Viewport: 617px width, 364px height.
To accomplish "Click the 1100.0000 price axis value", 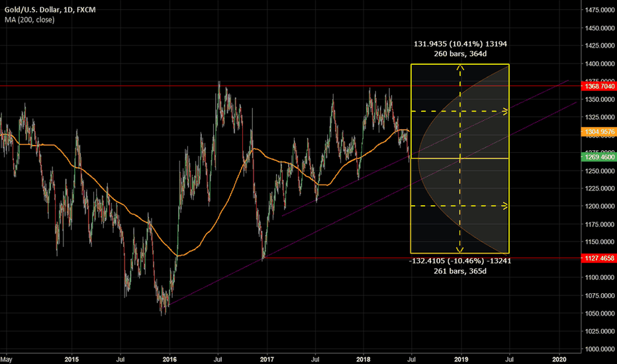I will (600, 277).
